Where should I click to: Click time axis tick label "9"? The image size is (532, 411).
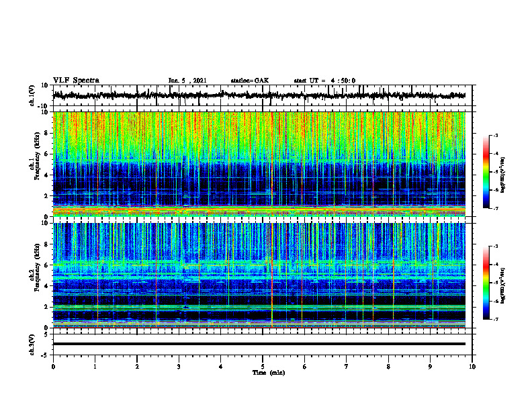pyautogui.click(x=430, y=367)
